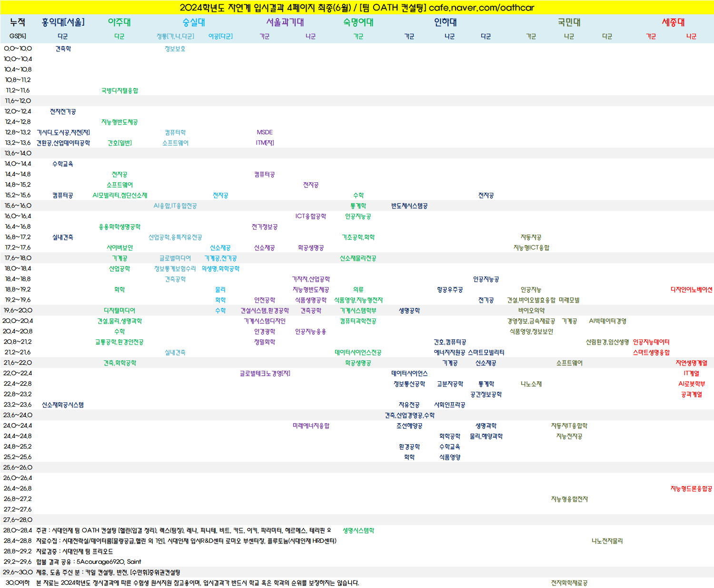Select the 식품영양,지능형전자 cell

(358, 300)
